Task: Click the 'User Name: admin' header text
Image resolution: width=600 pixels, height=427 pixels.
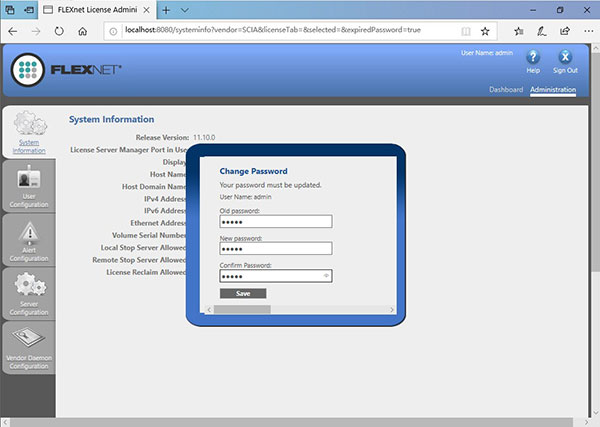Action: [487, 53]
